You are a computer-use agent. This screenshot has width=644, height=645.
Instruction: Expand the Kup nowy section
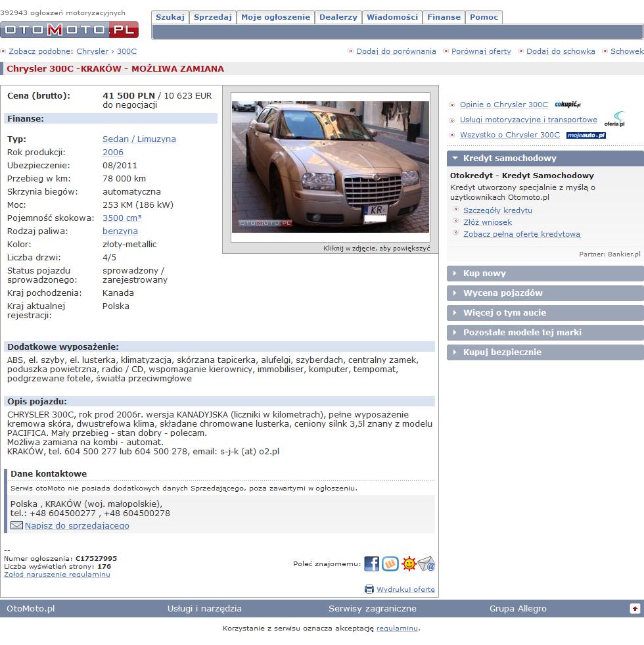(x=545, y=274)
